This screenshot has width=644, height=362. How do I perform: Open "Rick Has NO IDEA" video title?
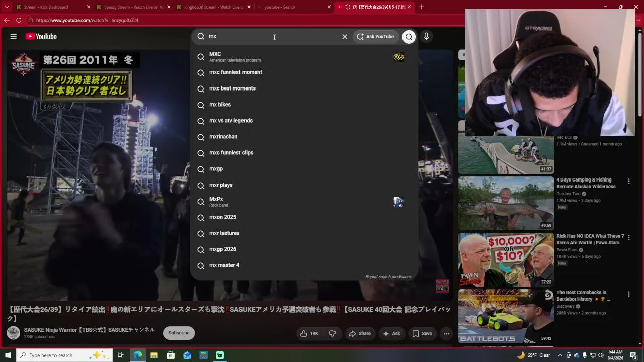(x=590, y=239)
